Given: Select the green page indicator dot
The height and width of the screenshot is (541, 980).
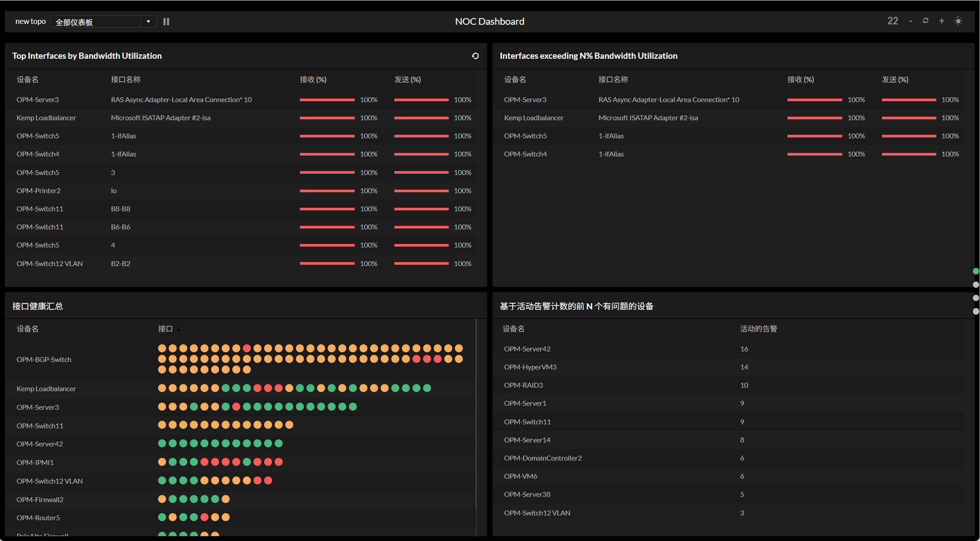Looking at the screenshot, I should point(976,271).
